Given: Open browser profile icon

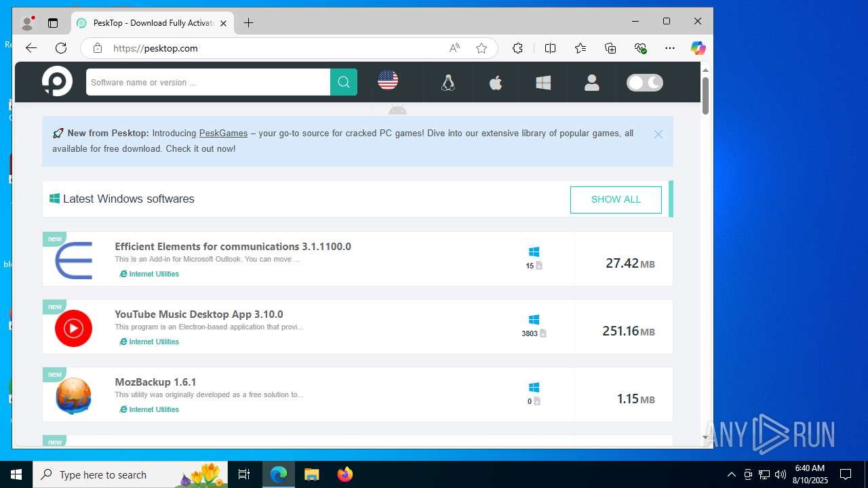Looking at the screenshot, I should tap(28, 23).
